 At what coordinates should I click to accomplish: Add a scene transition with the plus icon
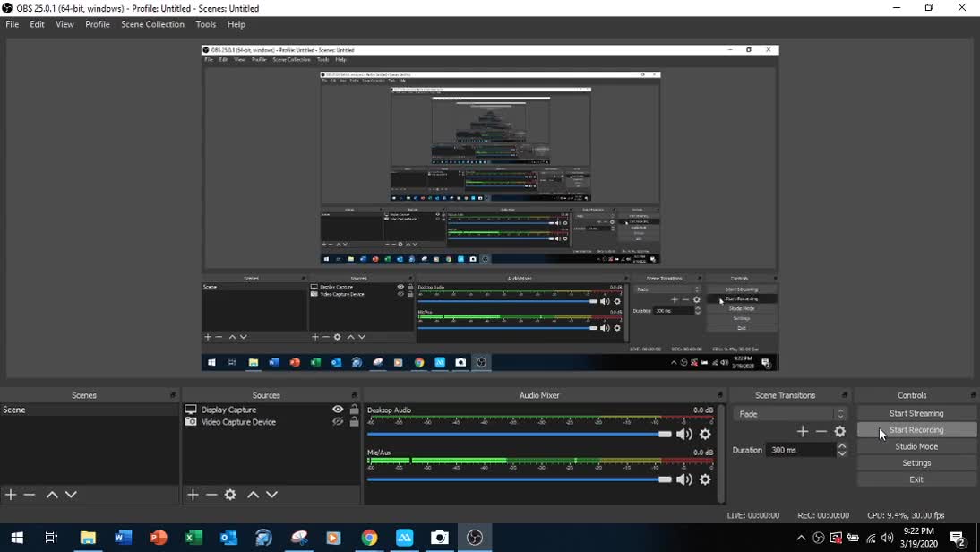tap(803, 431)
